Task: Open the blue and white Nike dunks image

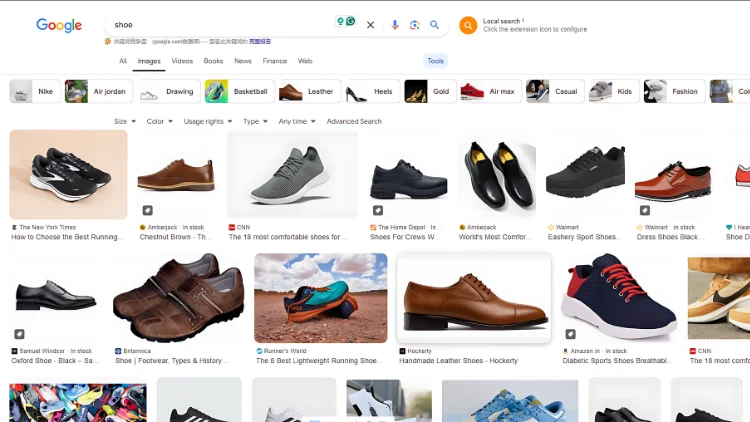Action: click(510, 401)
